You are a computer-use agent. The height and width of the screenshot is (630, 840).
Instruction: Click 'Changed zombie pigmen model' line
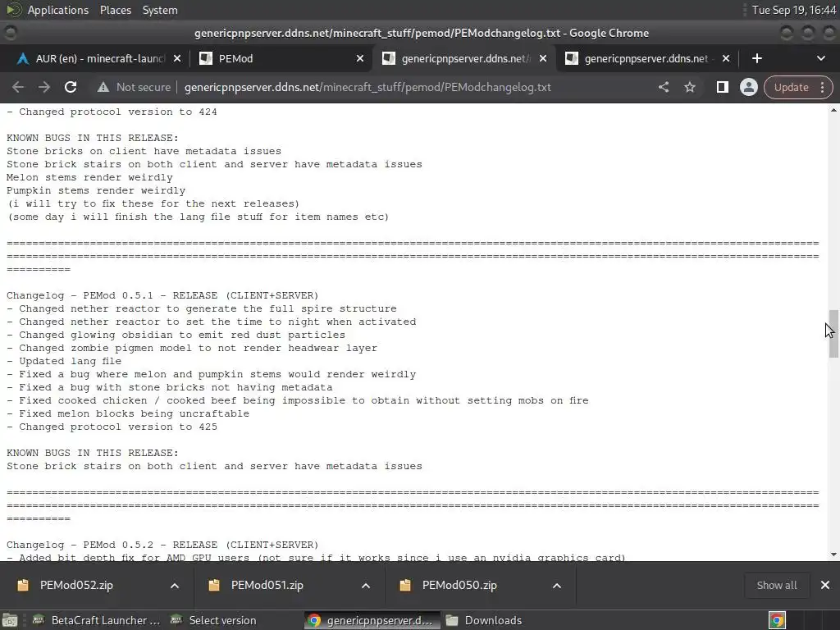tap(192, 348)
